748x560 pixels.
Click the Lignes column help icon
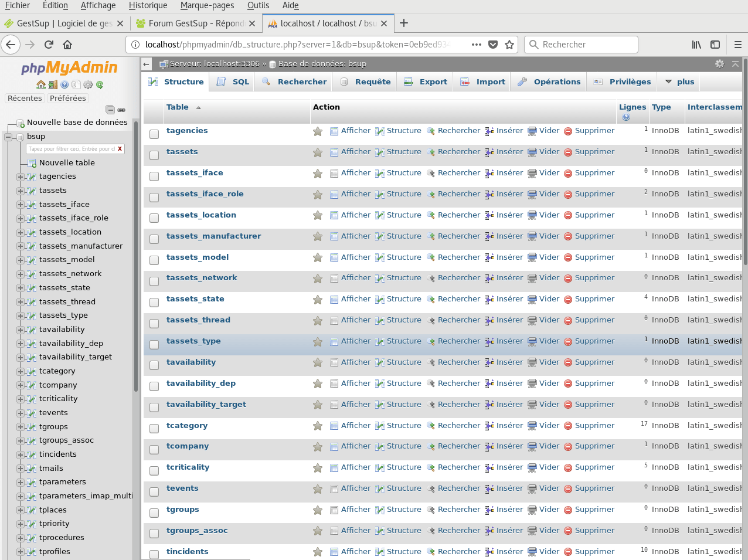point(625,117)
